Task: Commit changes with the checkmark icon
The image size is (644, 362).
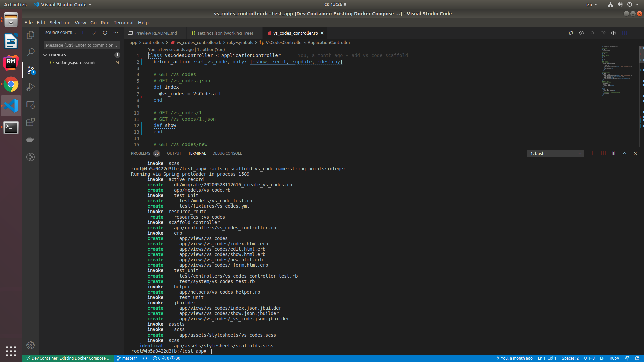Action: [94, 33]
